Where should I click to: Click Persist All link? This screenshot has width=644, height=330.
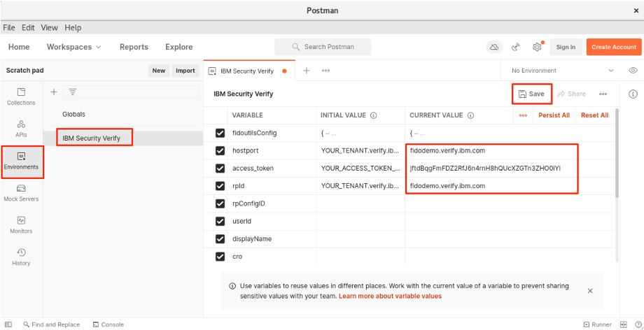pos(554,115)
